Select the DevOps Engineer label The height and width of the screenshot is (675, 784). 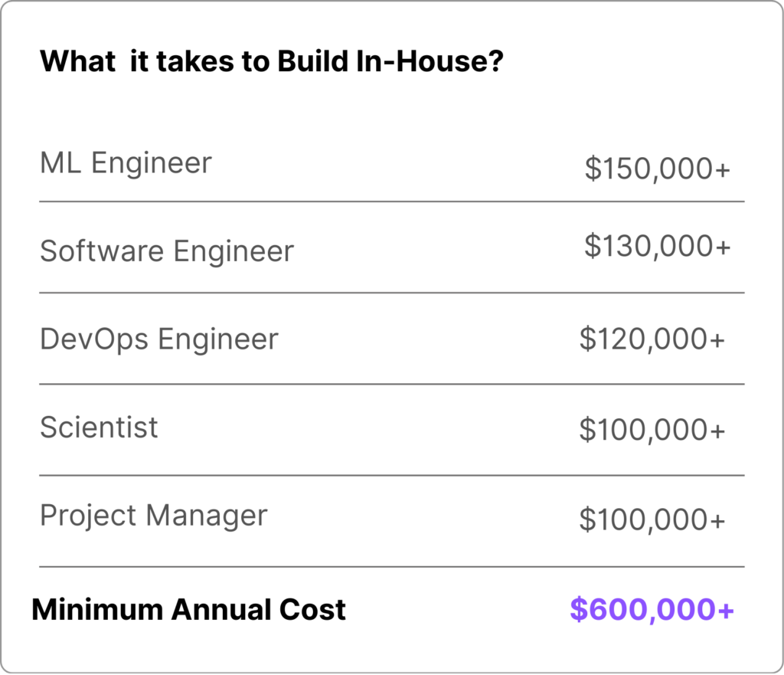click(158, 339)
